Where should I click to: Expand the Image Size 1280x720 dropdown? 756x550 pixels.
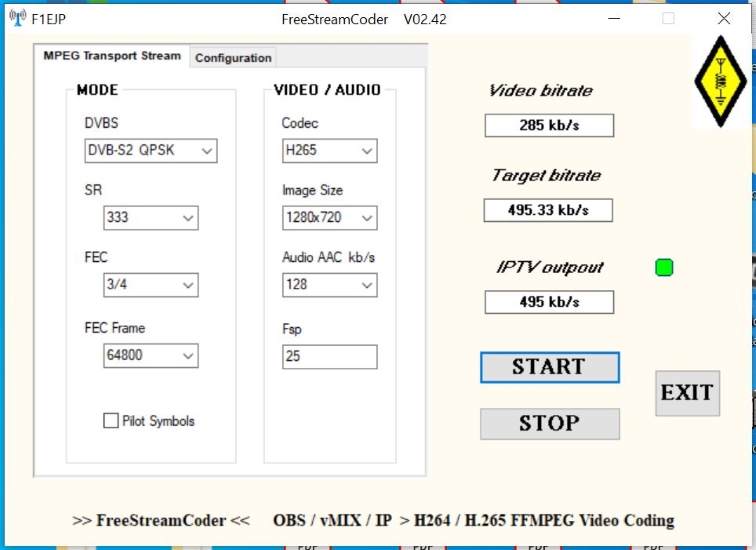(329, 218)
